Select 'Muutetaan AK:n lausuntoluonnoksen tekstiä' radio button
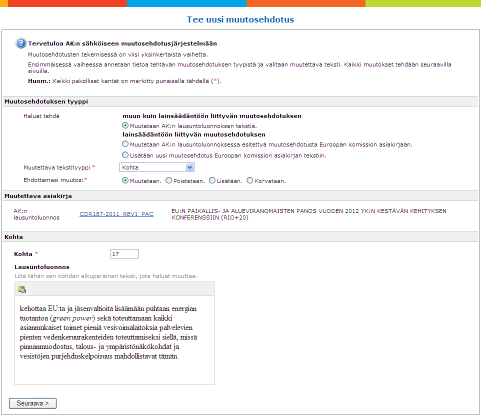 click(125, 126)
